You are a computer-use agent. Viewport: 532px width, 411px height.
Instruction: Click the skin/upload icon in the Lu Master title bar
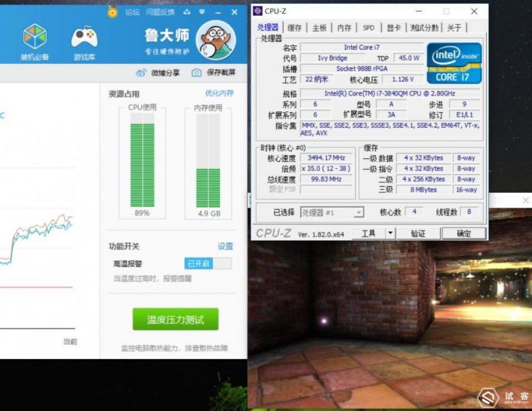click(187, 12)
